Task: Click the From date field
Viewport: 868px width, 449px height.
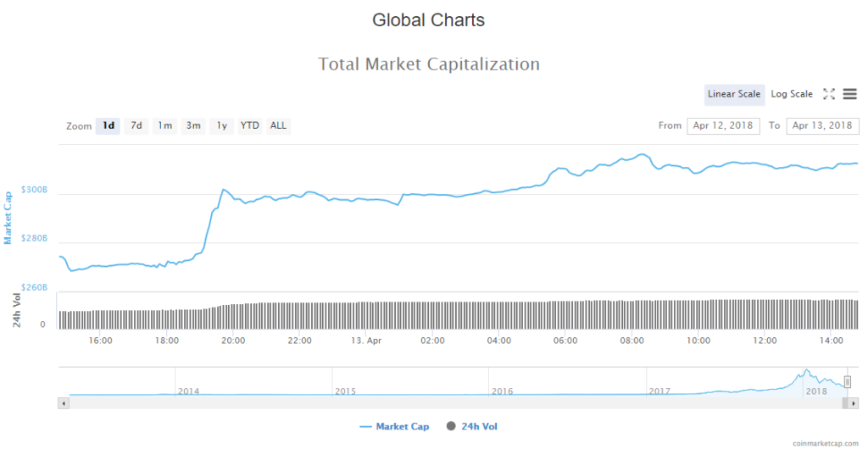Action: tap(723, 125)
